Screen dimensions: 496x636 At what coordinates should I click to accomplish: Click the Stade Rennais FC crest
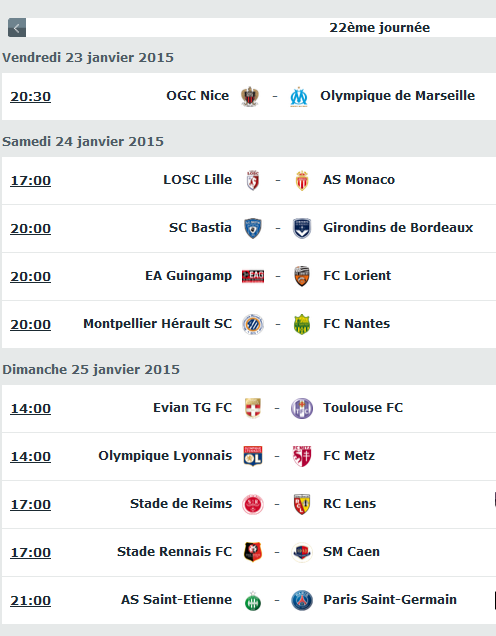(x=253, y=552)
